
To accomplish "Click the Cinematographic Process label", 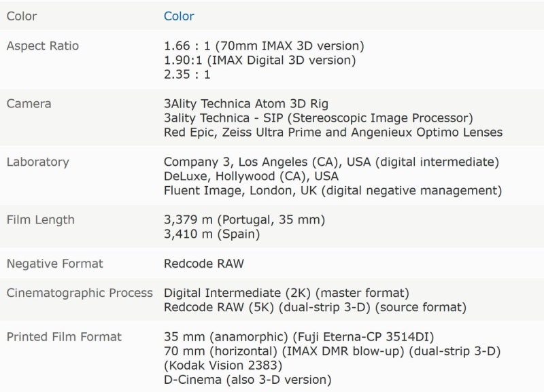I will [x=80, y=293].
